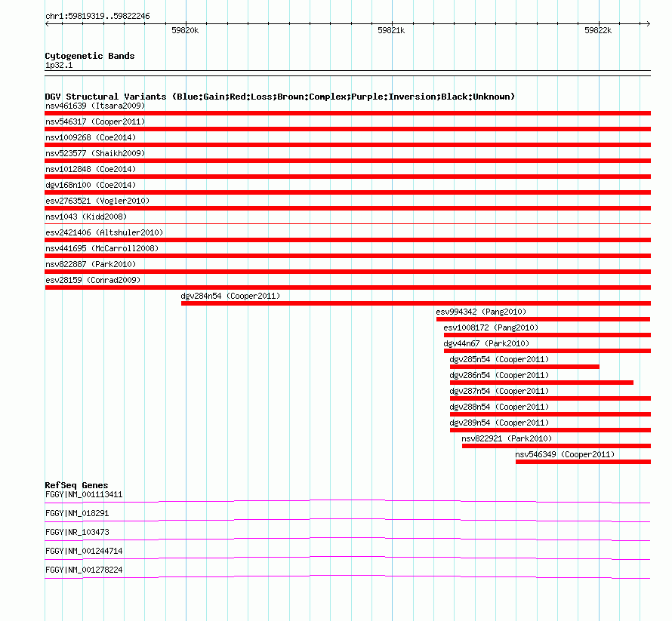The image size is (672, 621).
Task: Open transcript FGGY|NM_001278224
Action: (x=84, y=570)
